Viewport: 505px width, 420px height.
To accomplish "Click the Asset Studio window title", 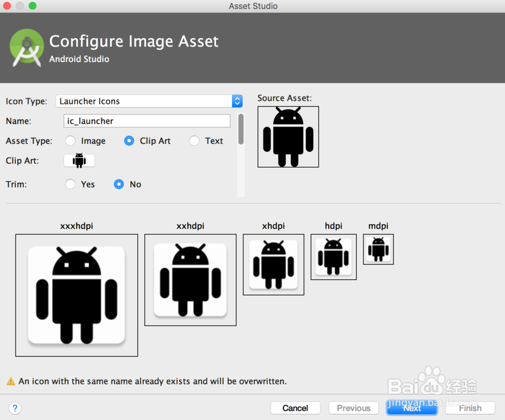I will click(x=253, y=6).
